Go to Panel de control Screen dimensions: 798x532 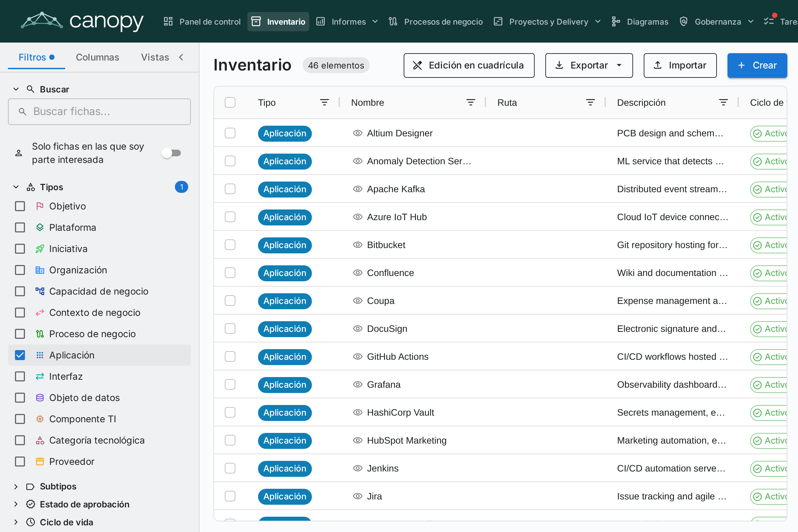point(202,22)
